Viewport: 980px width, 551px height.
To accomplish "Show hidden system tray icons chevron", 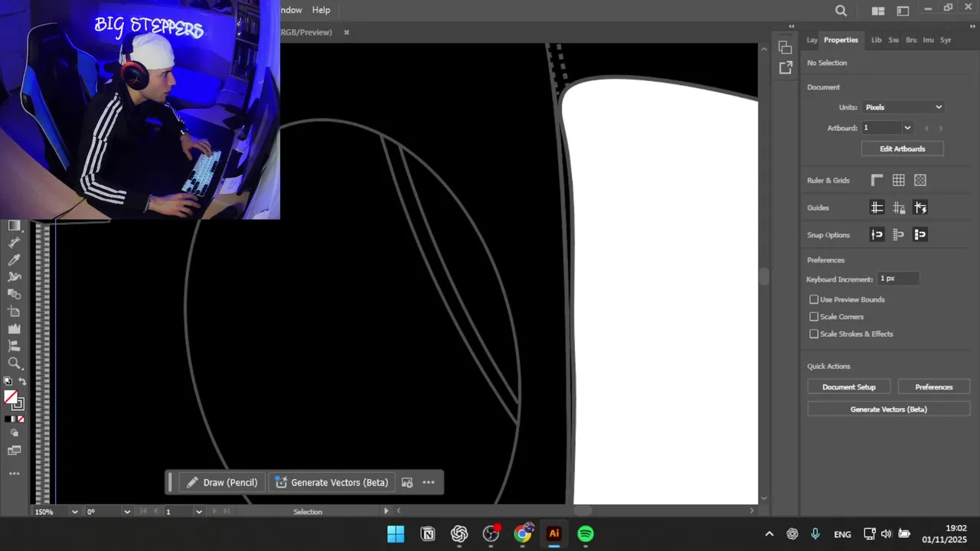I will pos(769,534).
